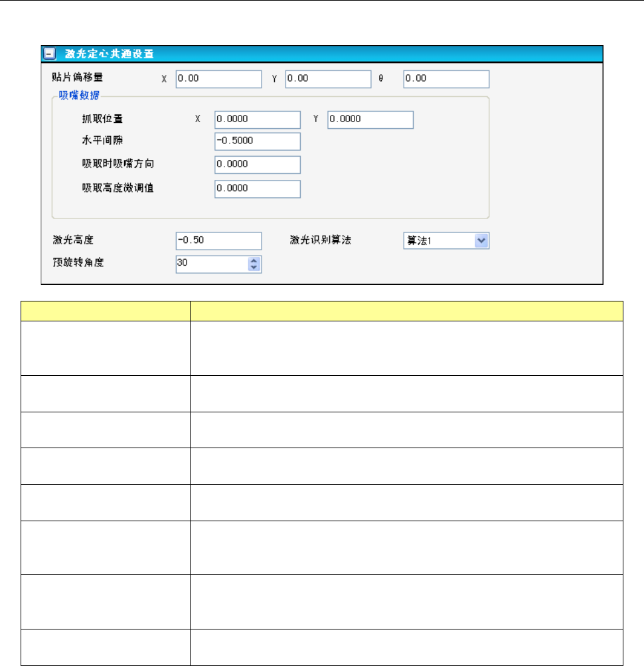The width and height of the screenshot is (644, 666).
Task: Click the 激光识别算法 label
Action: pyautogui.click(x=320, y=240)
